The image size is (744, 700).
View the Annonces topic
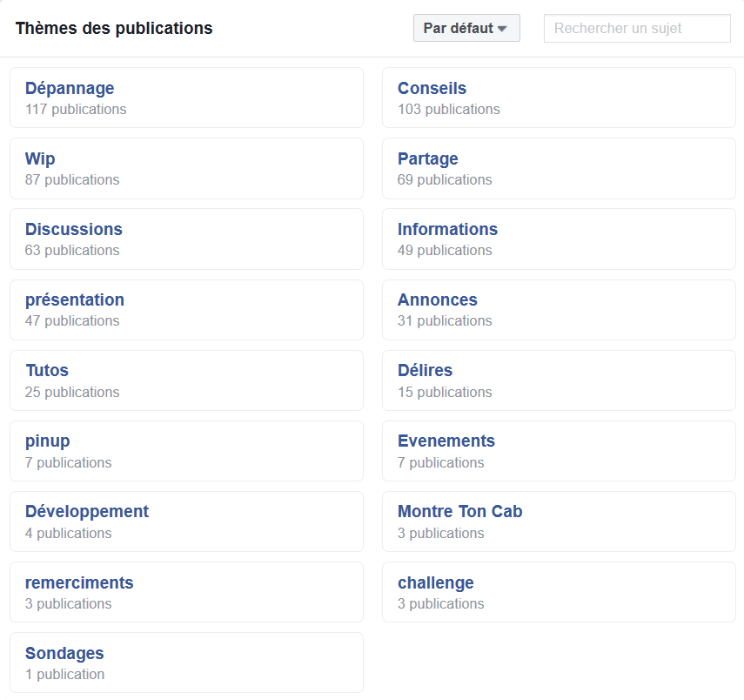pos(437,300)
